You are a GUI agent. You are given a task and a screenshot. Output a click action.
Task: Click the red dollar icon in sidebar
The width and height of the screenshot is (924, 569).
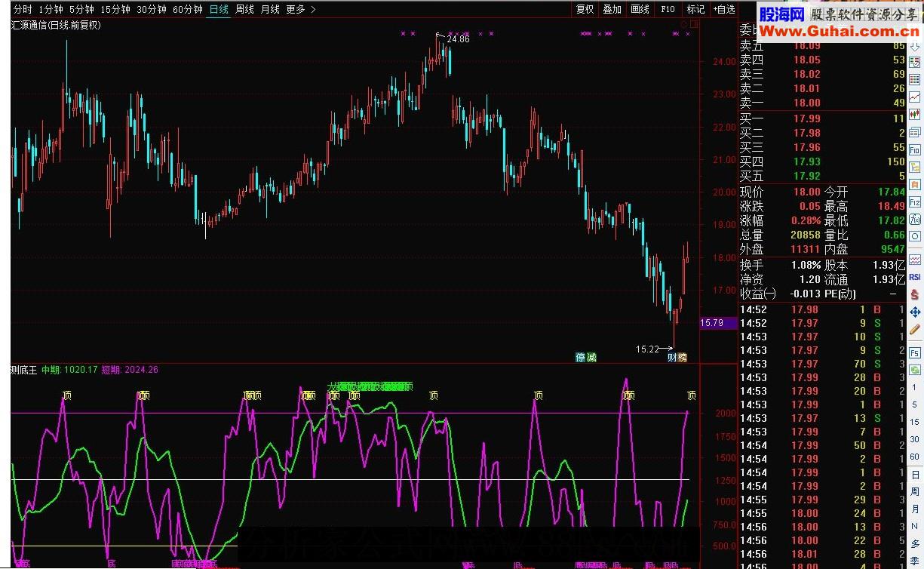[x=914, y=294]
